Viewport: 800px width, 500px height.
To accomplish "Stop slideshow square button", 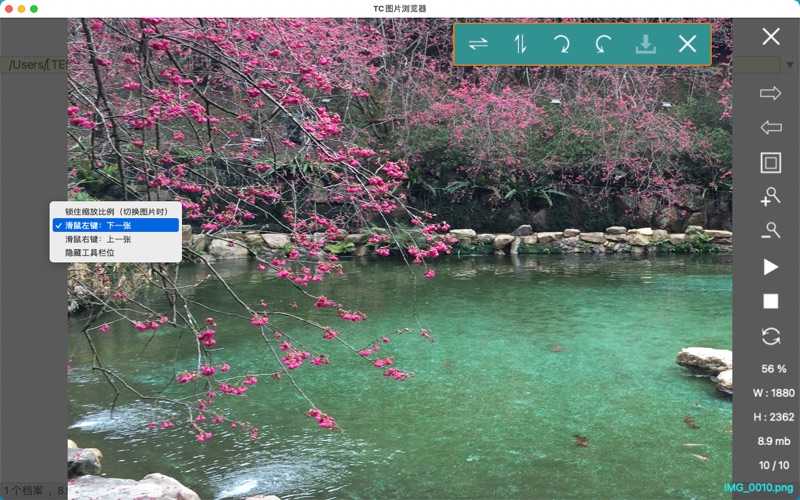I will click(x=770, y=302).
